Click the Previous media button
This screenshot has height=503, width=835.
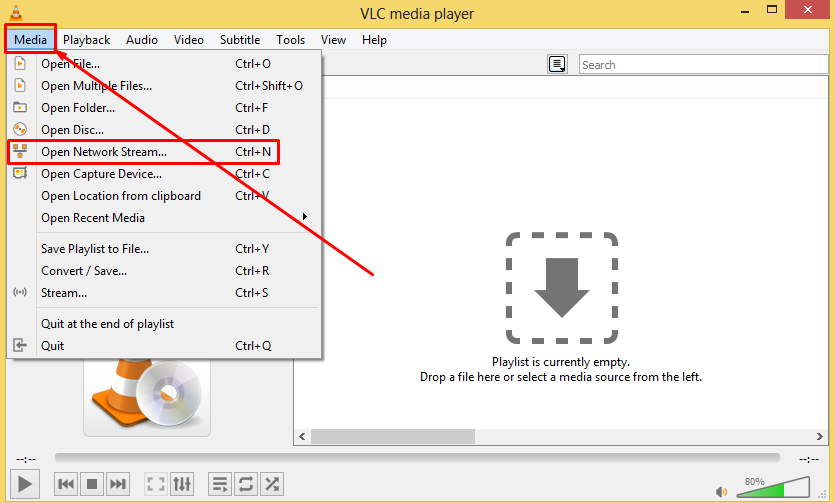click(x=66, y=484)
